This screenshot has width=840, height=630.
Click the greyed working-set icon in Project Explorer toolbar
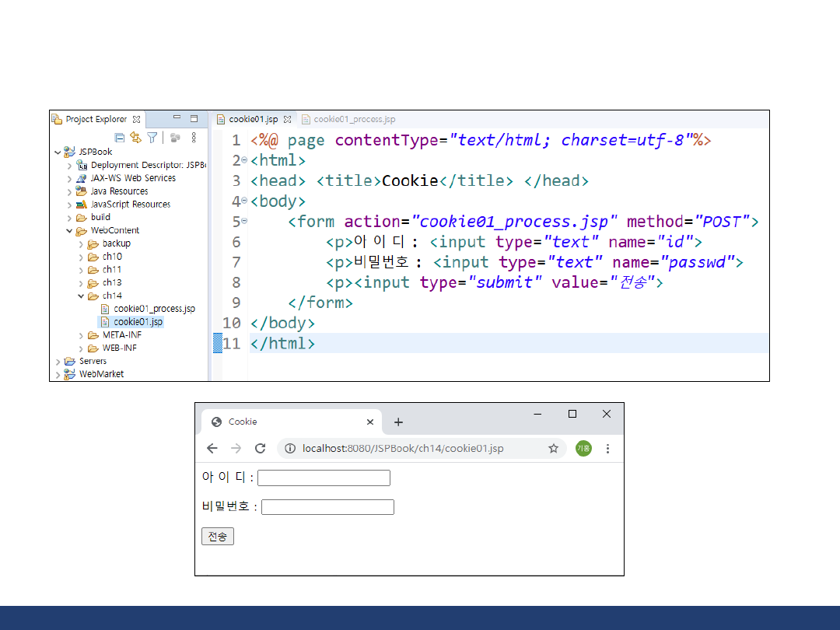175,138
